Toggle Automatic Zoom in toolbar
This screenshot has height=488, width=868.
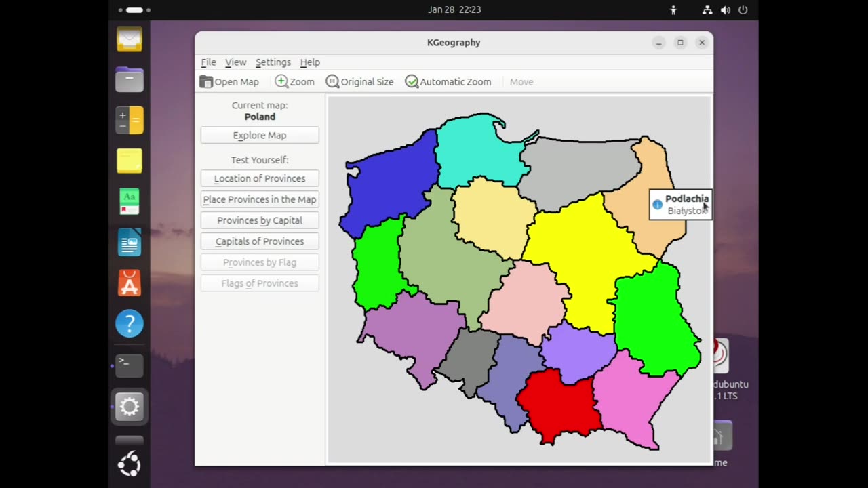click(448, 81)
